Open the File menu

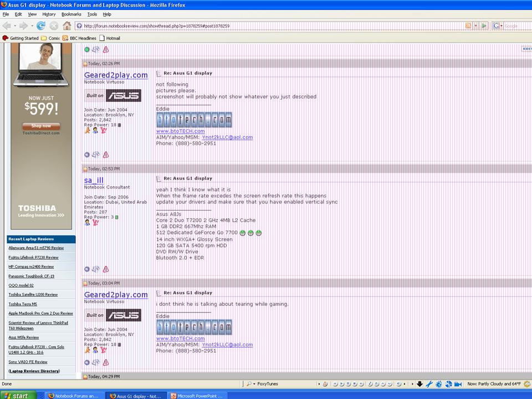click(6, 14)
